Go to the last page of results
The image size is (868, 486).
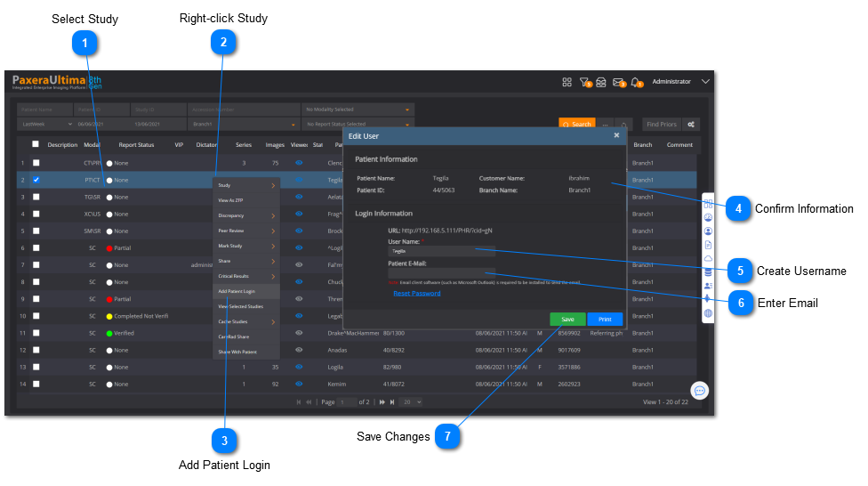[390, 402]
